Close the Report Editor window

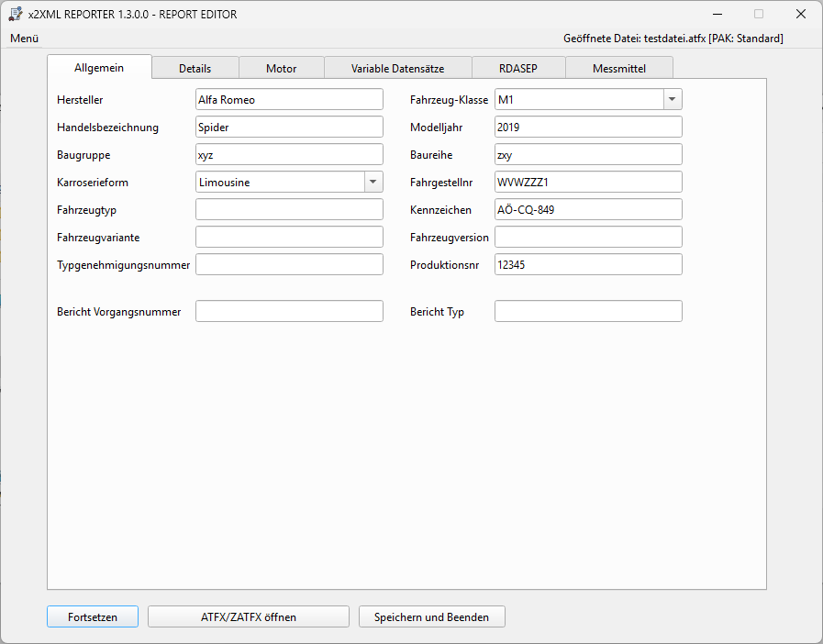coord(800,14)
